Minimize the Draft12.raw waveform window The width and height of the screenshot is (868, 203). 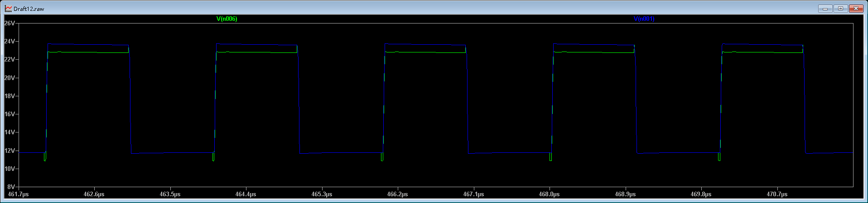[x=825, y=9]
